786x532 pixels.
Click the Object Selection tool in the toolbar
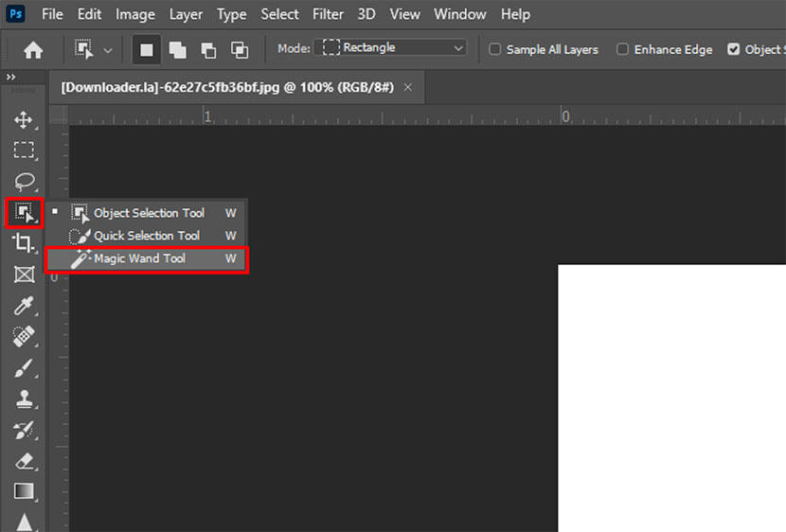coord(24,213)
